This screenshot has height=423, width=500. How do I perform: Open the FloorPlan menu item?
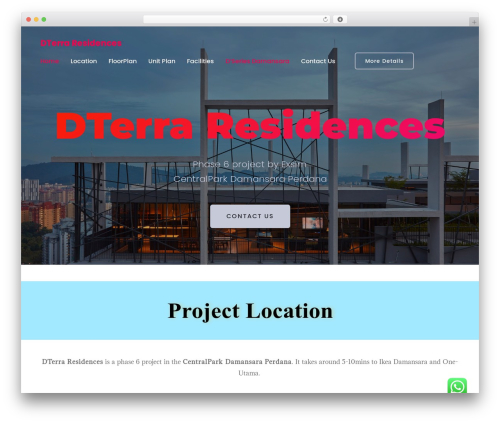coord(123,61)
